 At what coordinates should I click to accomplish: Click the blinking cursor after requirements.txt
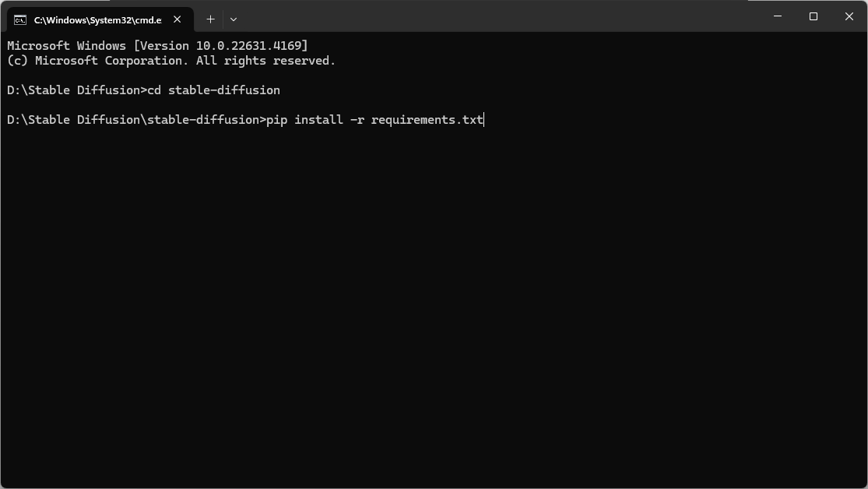pos(484,119)
